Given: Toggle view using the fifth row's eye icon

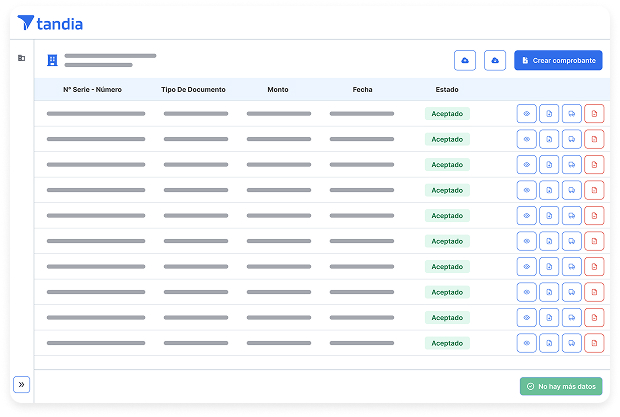Looking at the screenshot, I should 527,216.
